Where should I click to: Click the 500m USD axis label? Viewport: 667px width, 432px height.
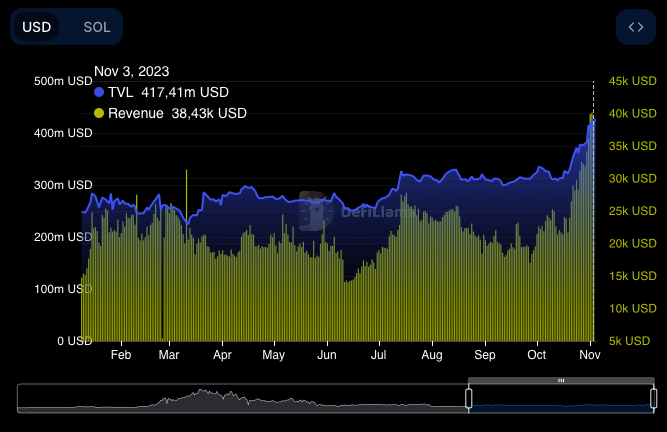pos(63,81)
